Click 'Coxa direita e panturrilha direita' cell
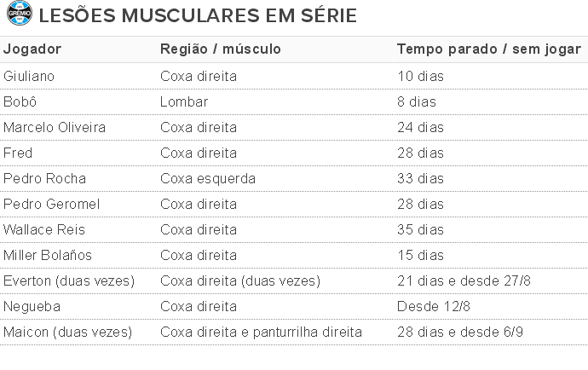 tap(261, 332)
